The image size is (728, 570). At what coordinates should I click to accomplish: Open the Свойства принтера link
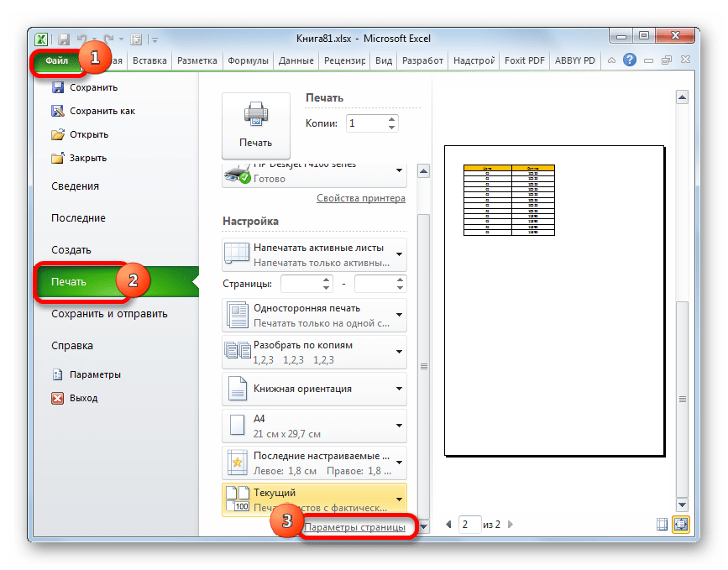click(x=361, y=197)
